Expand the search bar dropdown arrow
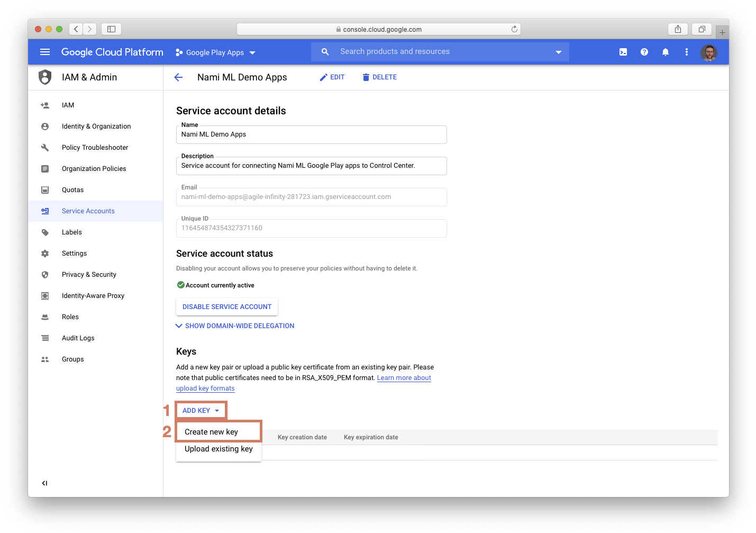Viewport: 756px width, 533px height. click(558, 52)
